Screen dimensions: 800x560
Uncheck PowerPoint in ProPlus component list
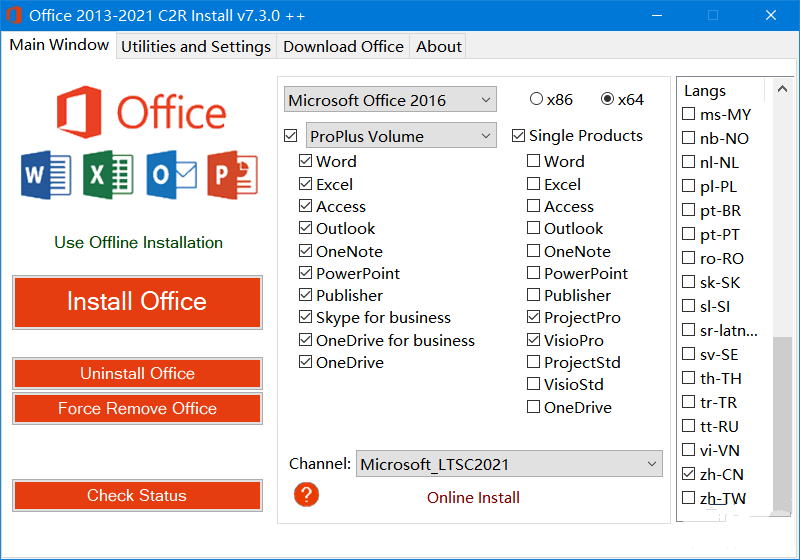305,272
